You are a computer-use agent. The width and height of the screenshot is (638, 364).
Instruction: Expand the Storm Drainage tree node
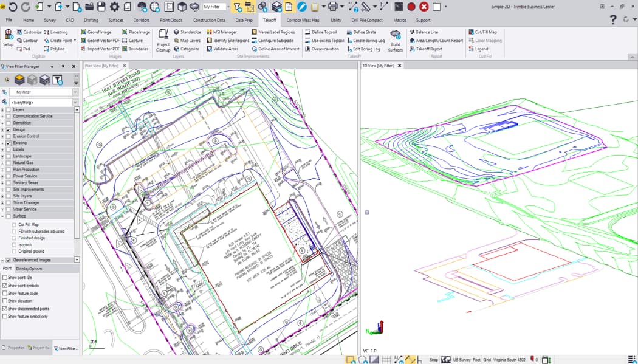pos(2,203)
